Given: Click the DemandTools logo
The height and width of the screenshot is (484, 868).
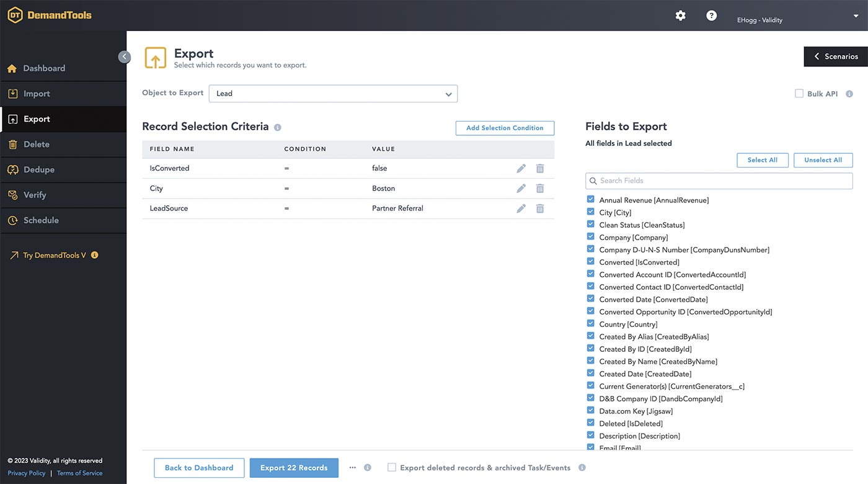Looking at the screenshot, I should coord(50,15).
